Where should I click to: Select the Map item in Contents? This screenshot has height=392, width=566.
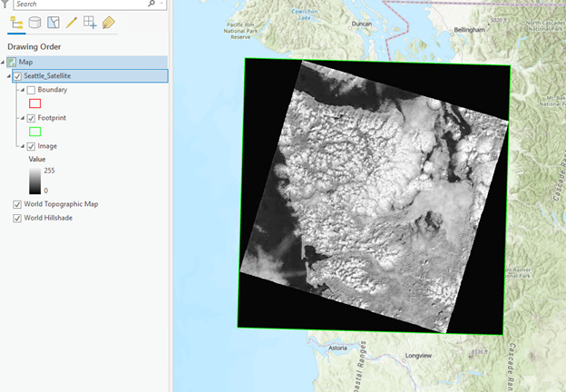point(25,62)
